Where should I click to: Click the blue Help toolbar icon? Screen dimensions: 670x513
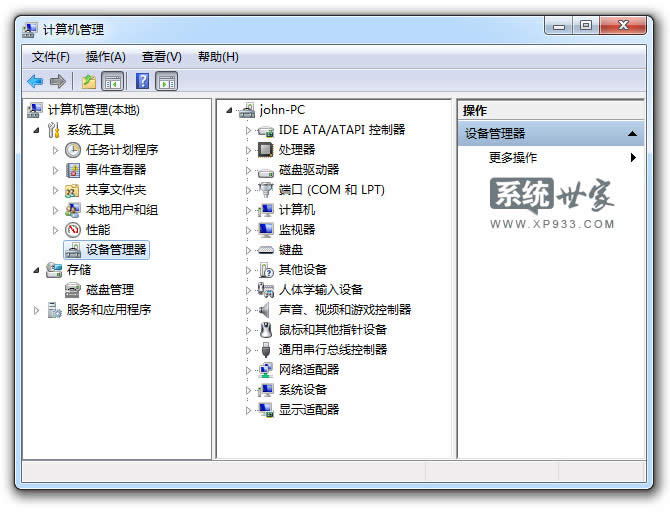tap(143, 81)
